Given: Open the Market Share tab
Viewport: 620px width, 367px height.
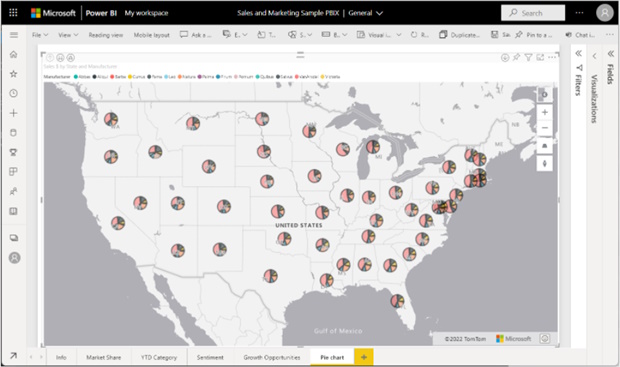Looking at the screenshot, I should coord(104,357).
